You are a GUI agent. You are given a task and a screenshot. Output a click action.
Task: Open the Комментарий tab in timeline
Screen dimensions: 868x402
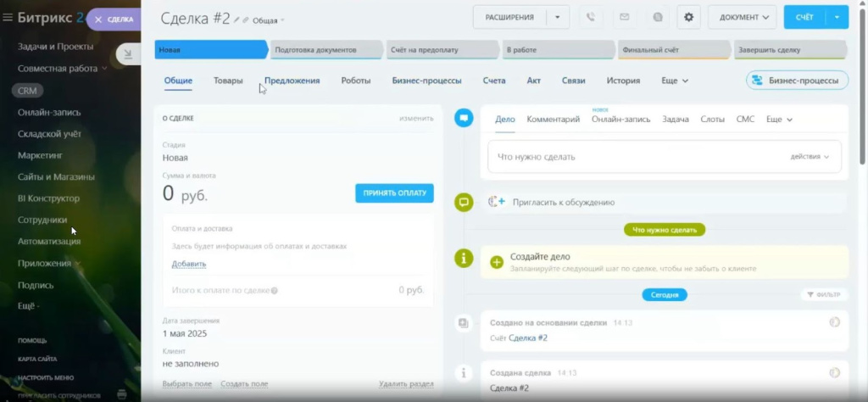pyautogui.click(x=553, y=120)
